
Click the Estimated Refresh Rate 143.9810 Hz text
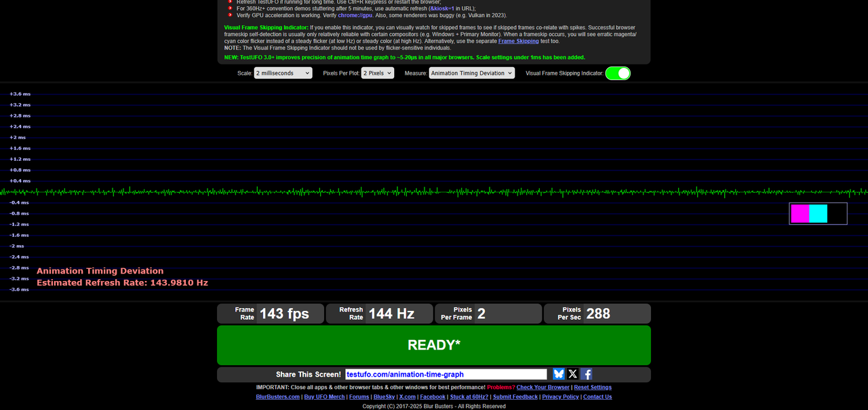point(122,282)
